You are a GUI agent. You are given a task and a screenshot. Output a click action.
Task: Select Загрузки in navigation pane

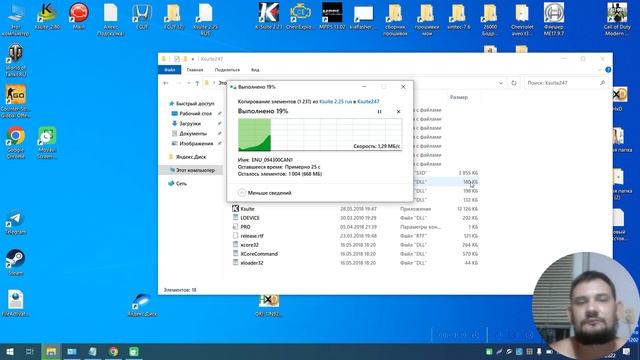(x=187, y=123)
